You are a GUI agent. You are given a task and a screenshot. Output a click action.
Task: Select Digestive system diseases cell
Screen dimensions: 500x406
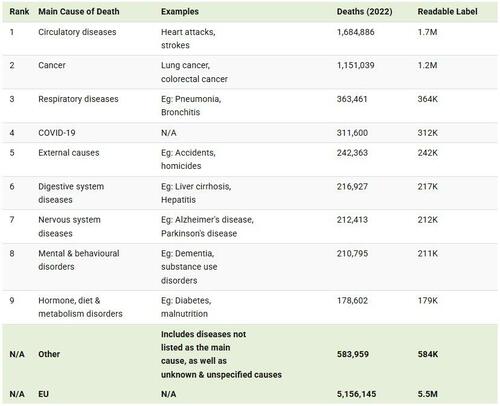click(71, 193)
